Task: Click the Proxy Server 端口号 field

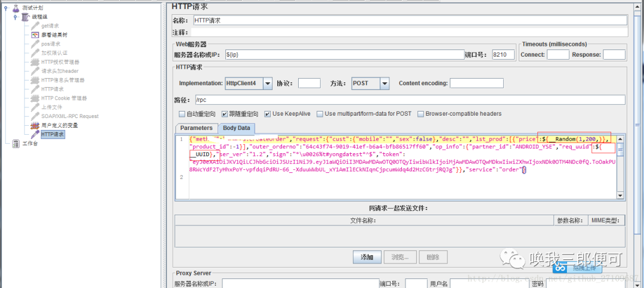Action: click(x=416, y=284)
